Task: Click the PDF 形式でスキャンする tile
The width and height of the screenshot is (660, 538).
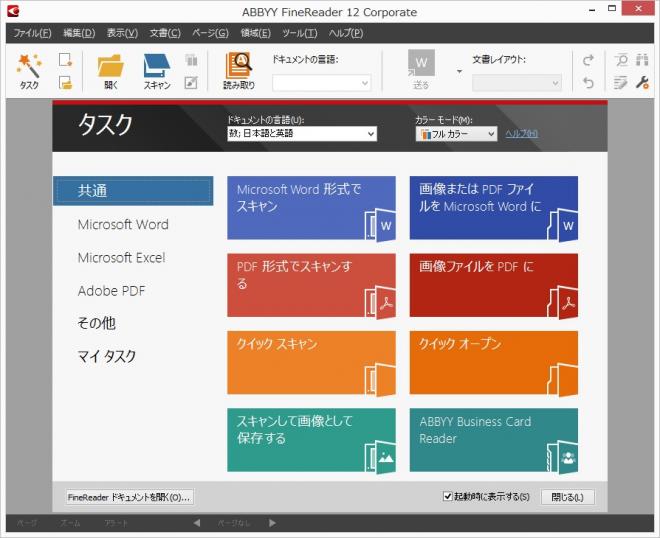Action: tap(311, 285)
